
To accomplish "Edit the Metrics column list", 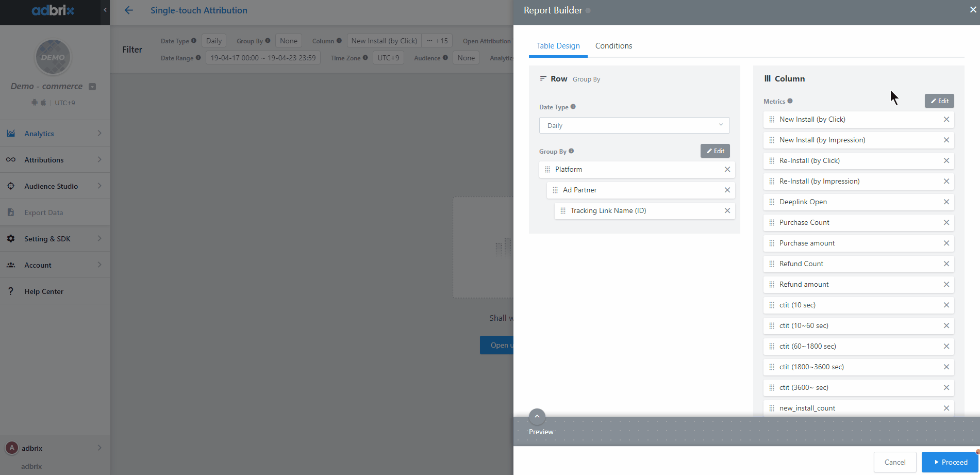I will pos(939,101).
